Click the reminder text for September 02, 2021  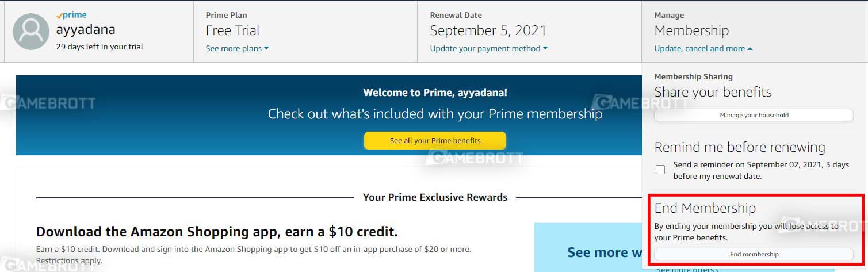tap(760, 170)
